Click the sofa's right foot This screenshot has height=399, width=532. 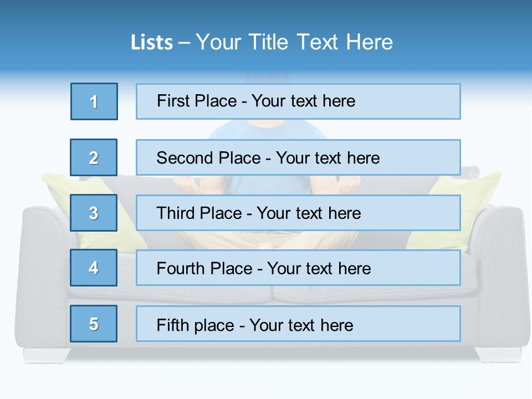coord(499,355)
